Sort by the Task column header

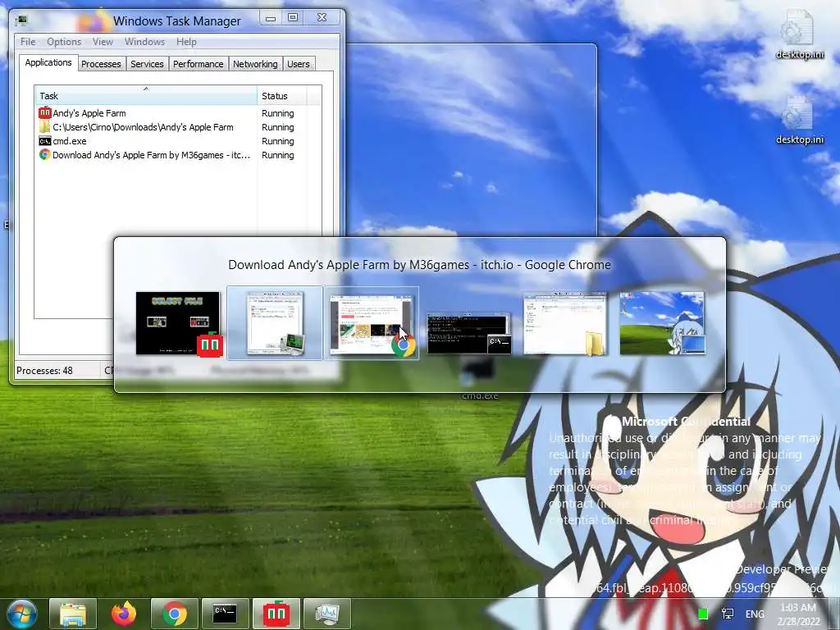click(146, 95)
